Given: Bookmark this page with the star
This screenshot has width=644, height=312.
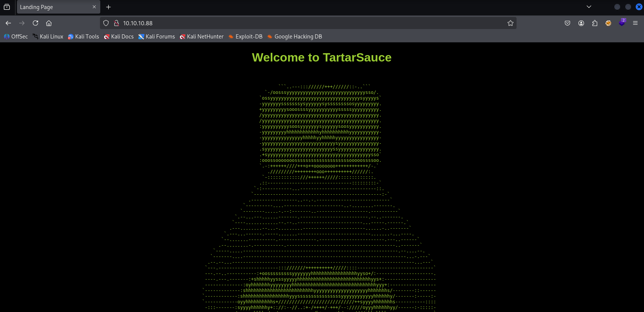Looking at the screenshot, I should tap(511, 23).
